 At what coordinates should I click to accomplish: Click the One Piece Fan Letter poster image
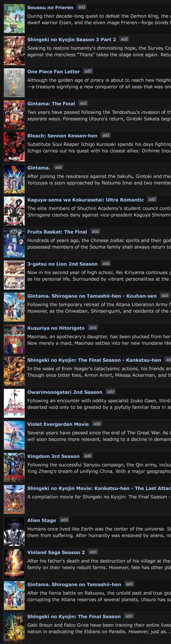(14, 83)
